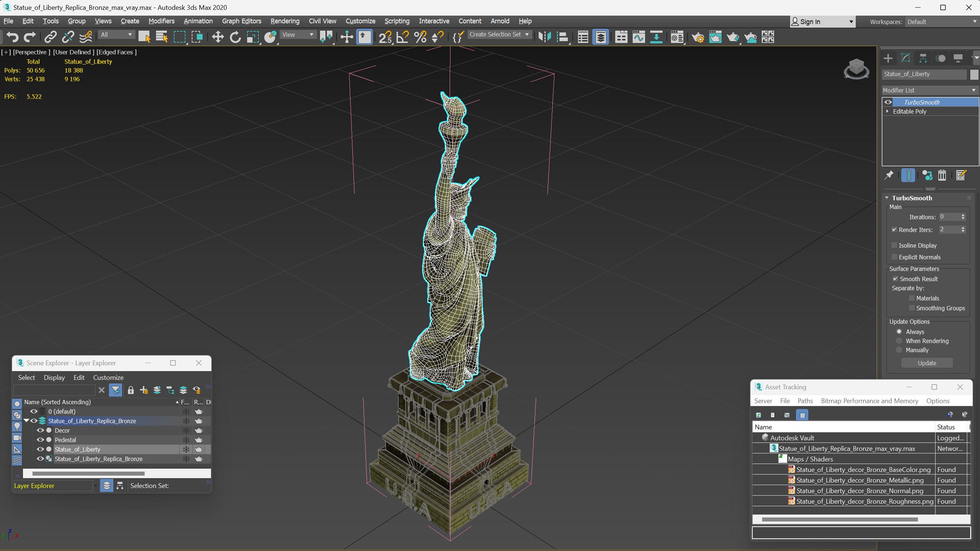This screenshot has height=551, width=980.
Task: Open the Sign In dropdown
Action: [823, 22]
